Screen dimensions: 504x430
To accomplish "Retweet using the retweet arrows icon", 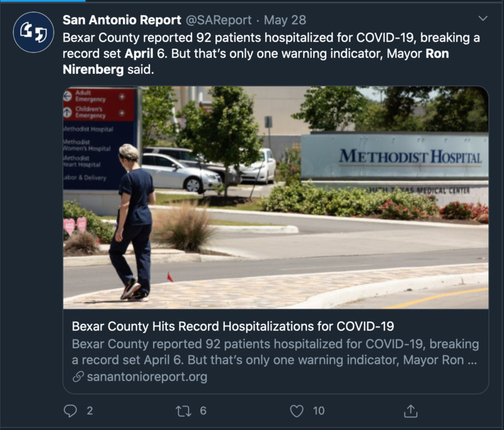I will pyautogui.click(x=183, y=410).
